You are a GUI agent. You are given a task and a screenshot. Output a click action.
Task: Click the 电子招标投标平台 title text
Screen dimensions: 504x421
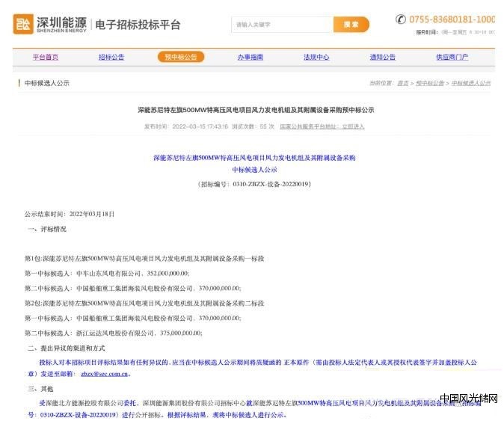[x=138, y=25]
